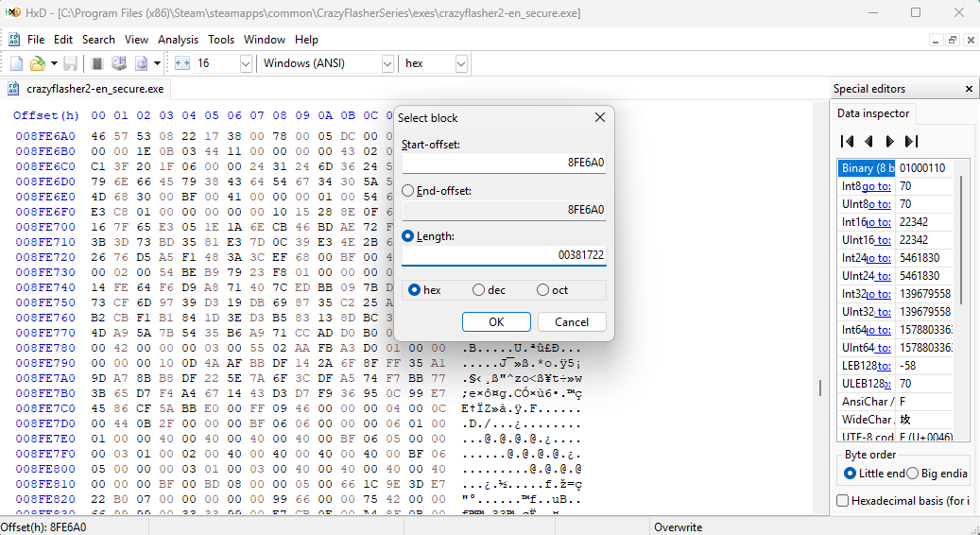Click the New file toolbar icon
The image size is (980, 535).
(x=17, y=63)
